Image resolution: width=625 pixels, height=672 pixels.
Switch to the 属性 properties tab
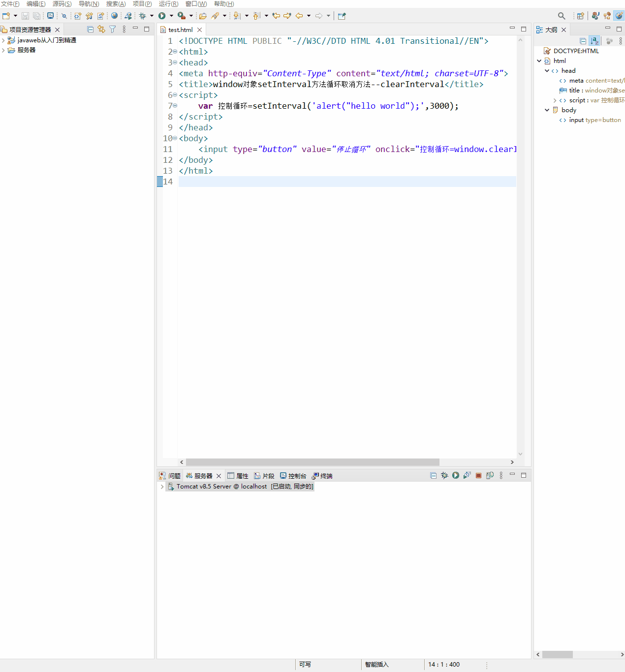238,476
